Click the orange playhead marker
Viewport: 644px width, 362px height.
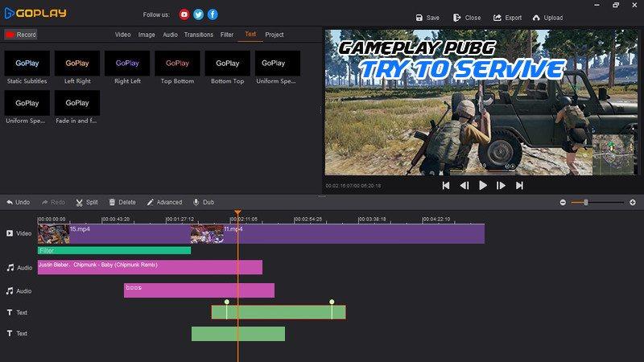[x=237, y=212]
